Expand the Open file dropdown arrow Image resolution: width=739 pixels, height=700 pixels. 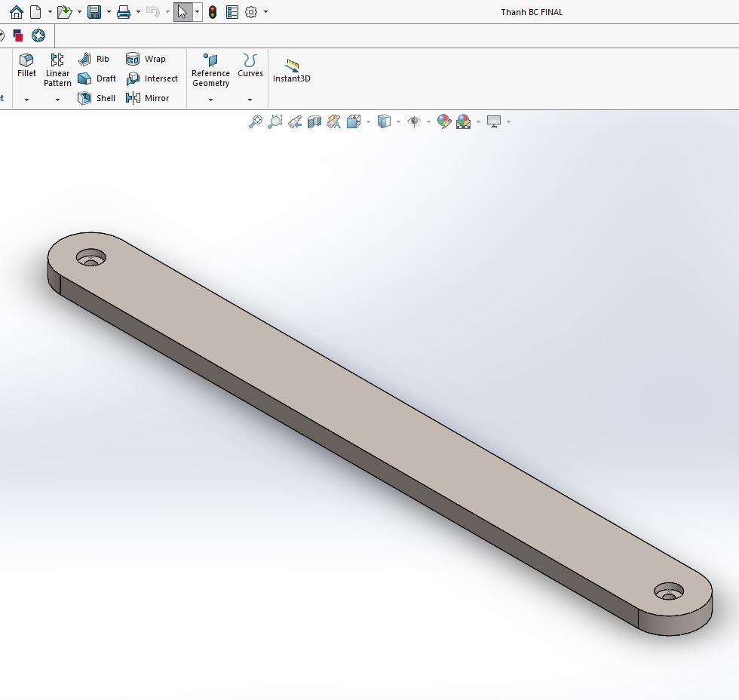pyautogui.click(x=79, y=12)
